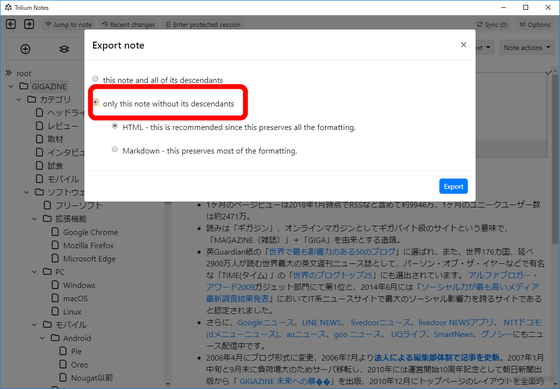Select the GIGAZINE note
560x389 pixels.
point(49,86)
